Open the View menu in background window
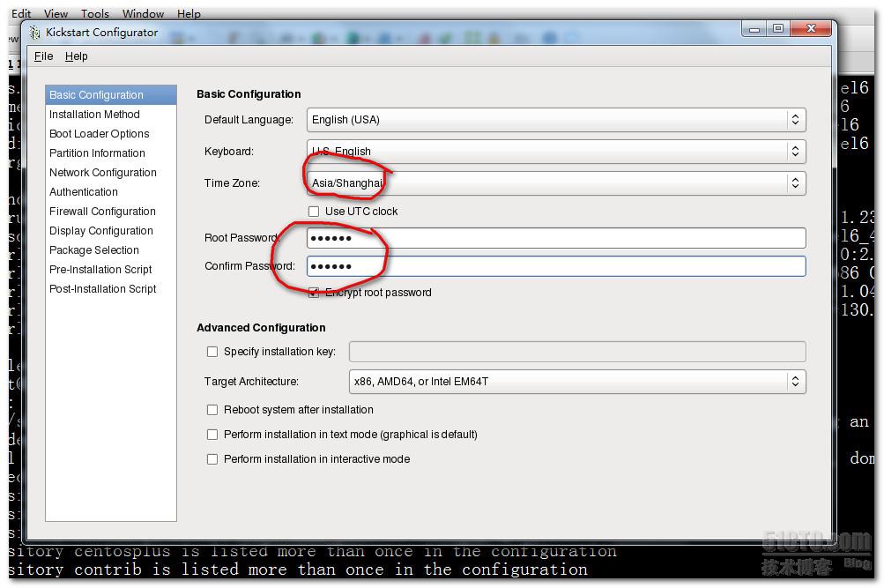The height and width of the screenshot is (588, 884). [56, 13]
